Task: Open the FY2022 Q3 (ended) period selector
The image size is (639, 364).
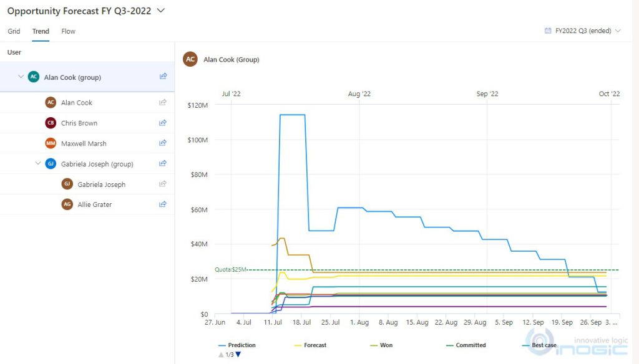Action: tap(583, 30)
